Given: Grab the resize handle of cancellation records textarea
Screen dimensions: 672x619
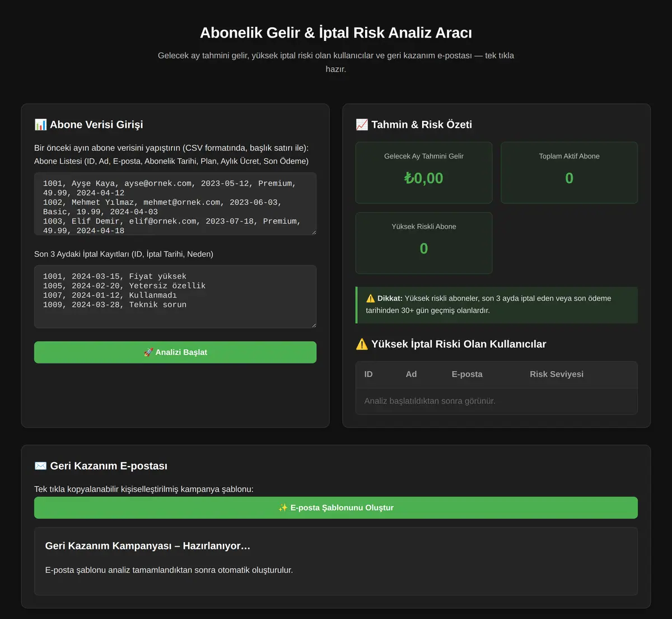Looking at the screenshot, I should pyautogui.click(x=313, y=325).
